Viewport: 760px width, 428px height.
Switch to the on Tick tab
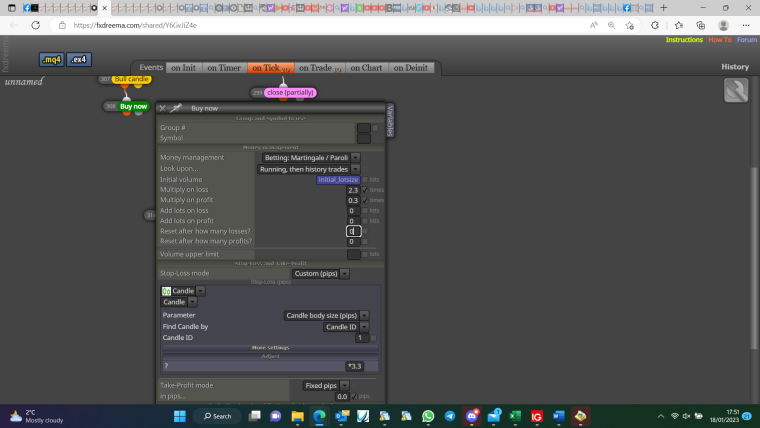270,68
